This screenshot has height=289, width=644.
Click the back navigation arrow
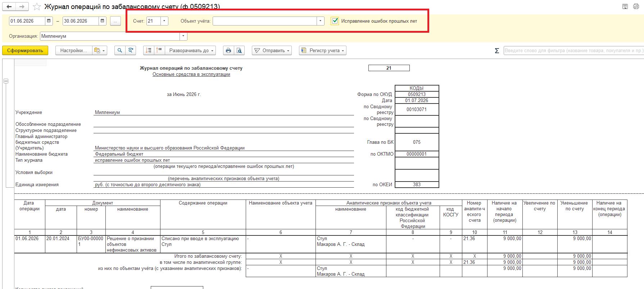(x=9, y=6)
